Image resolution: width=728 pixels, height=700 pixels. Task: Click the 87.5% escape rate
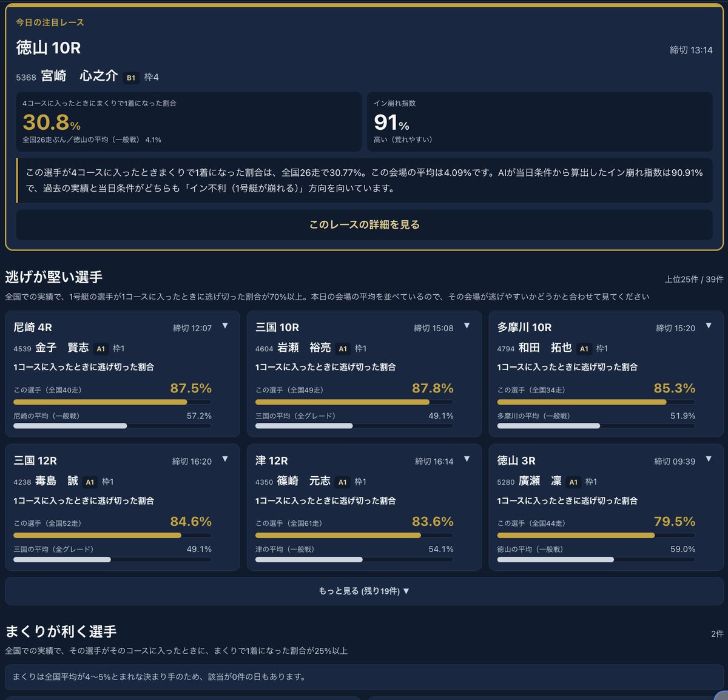pos(191,388)
